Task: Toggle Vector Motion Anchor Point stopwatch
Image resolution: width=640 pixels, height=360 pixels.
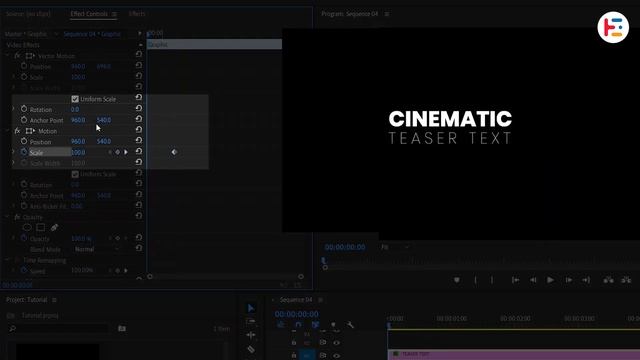Action: 24,120
